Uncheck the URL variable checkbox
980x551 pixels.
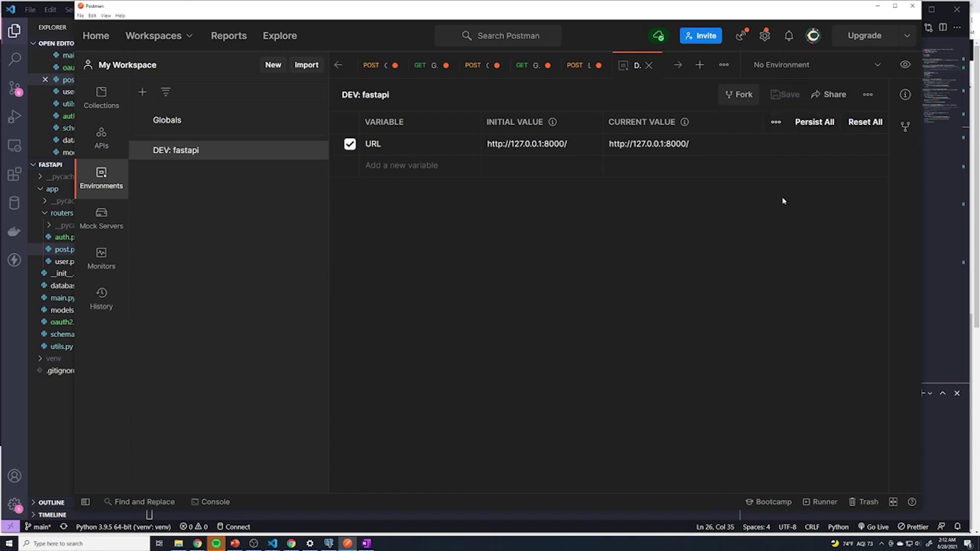coord(350,144)
